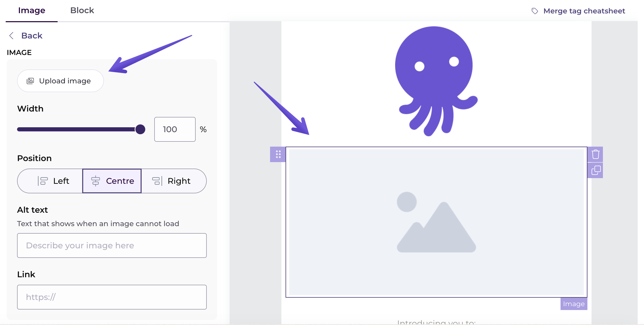Click the duplicate block icon
This screenshot has height=325, width=644.
(595, 170)
